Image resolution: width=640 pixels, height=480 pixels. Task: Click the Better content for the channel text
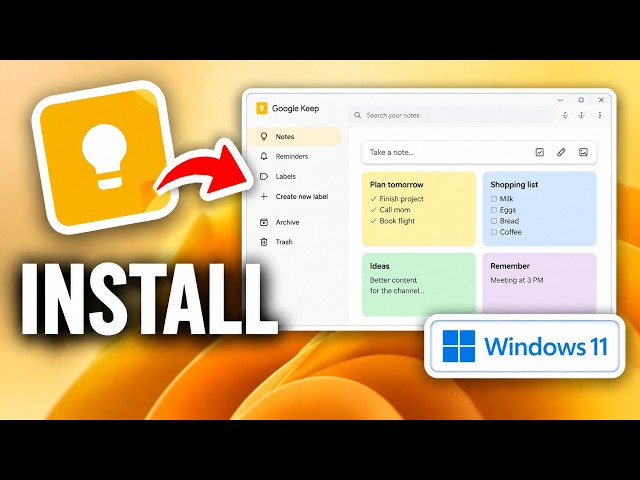[x=397, y=285]
